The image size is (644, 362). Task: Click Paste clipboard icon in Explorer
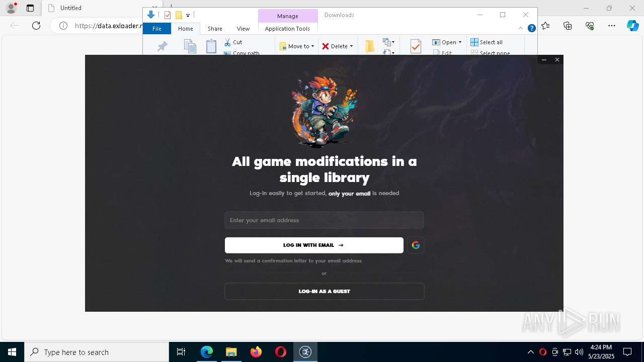(211, 47)
